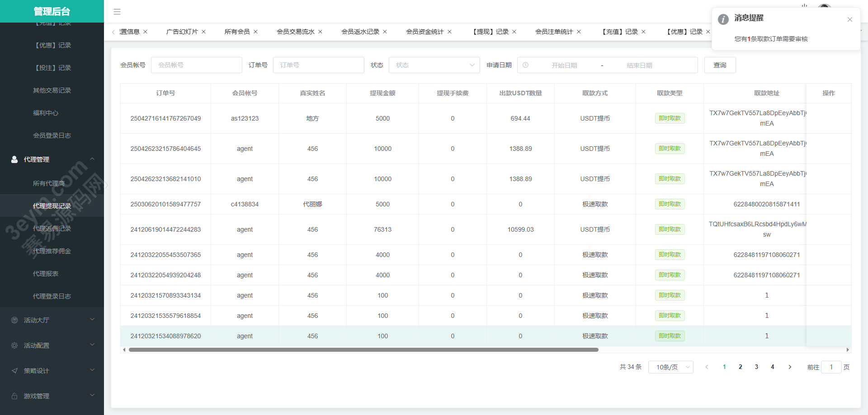This screenshot has width=868, height=415.
Task: Open the 10条/页 page size dropdown
Action: coord(670,367)
